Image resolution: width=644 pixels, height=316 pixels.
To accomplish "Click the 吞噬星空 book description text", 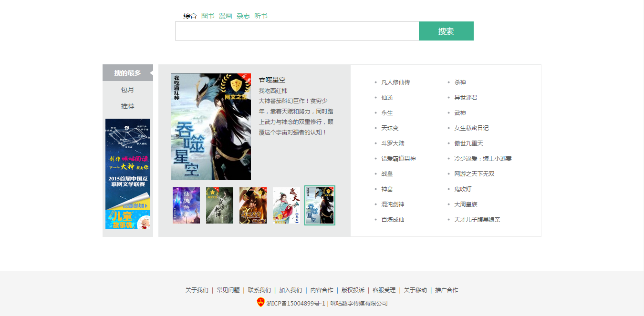I will (x=296, y=117).
